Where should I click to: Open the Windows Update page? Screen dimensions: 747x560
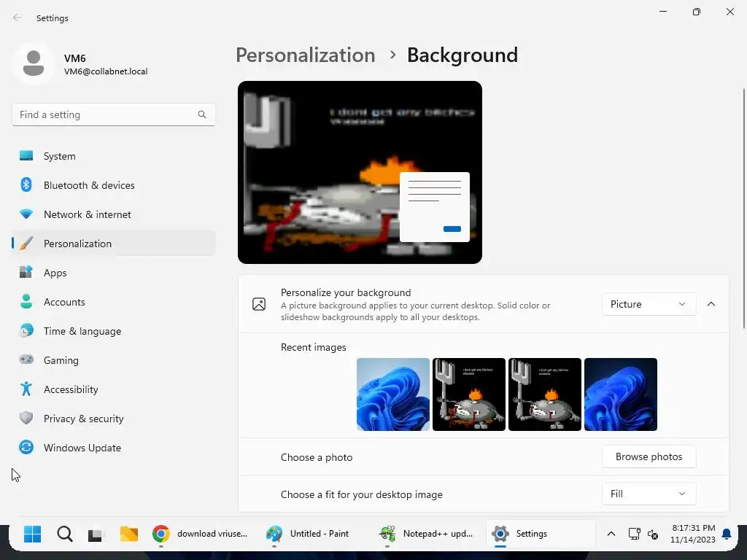(x=113, y=447)
